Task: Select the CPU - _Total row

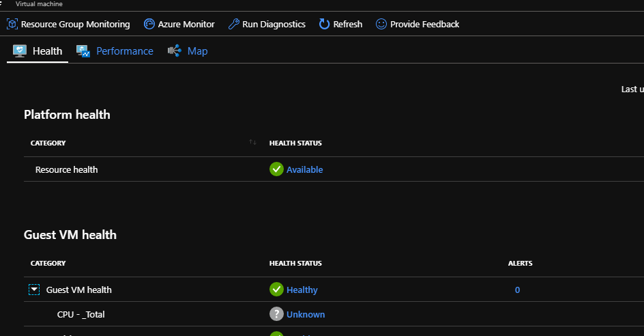Action: [80, 314]
